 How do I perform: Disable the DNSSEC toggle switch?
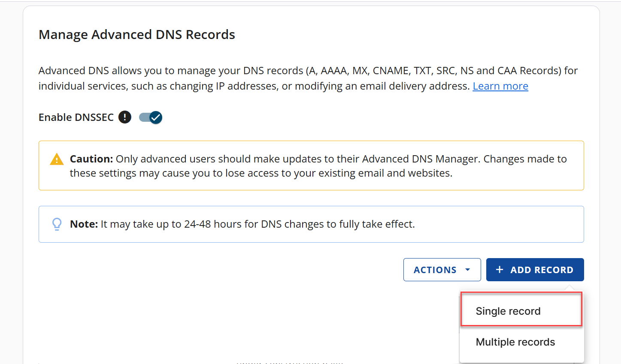pyautogui.click(x=150, y=117)
